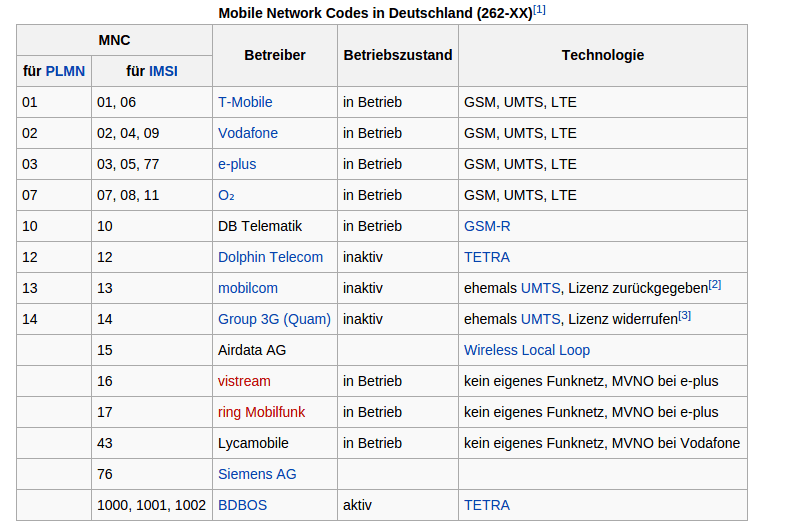Screen dimensions: 788x531
Task: Click 'in Betrieb' in the T-Mobile row
Action: click(x=372, y=102)
